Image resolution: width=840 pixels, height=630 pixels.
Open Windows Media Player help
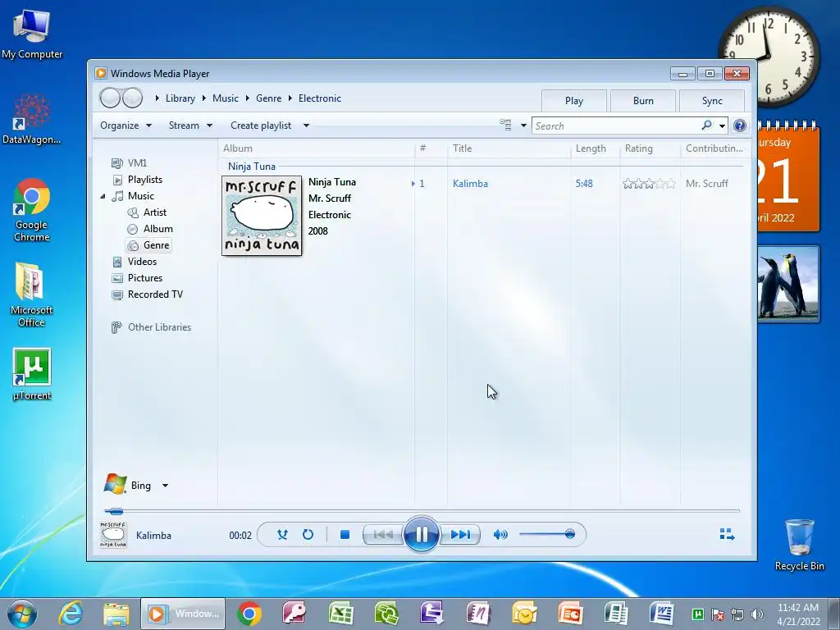[x=740, y=126]
